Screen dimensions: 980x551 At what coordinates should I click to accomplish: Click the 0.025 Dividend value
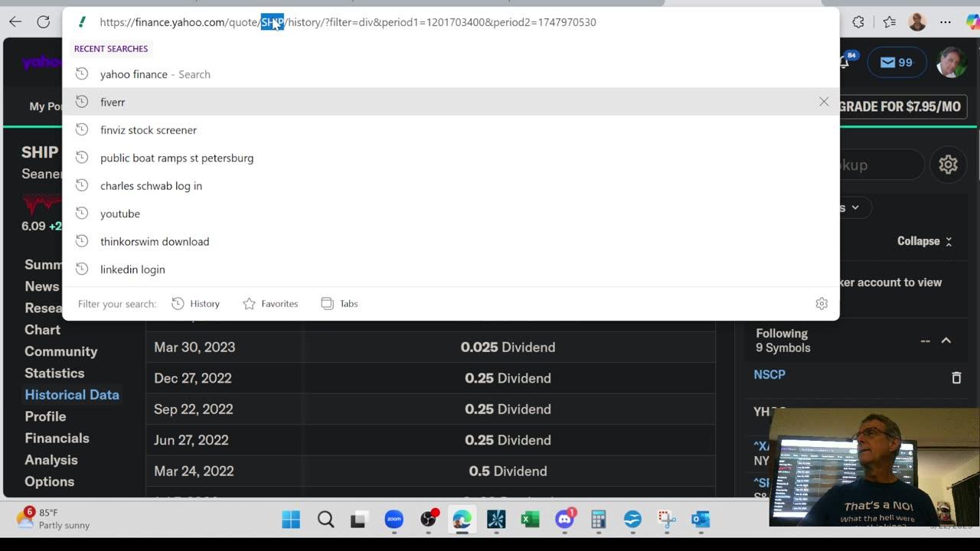[508, 347]
